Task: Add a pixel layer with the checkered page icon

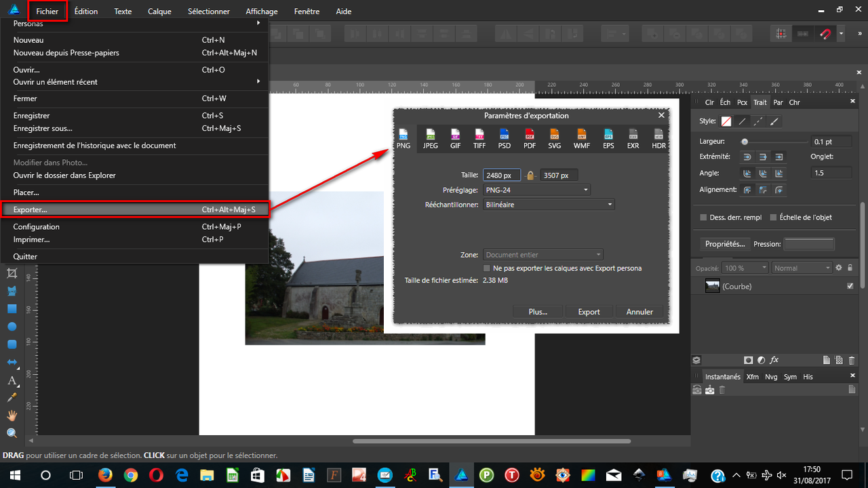Action: pos(839,360)
